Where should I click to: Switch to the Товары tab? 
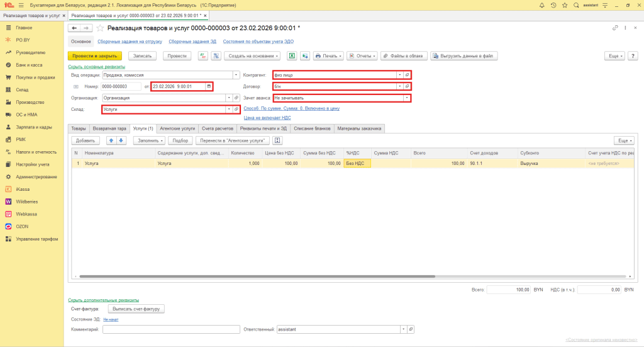point(79,128)
